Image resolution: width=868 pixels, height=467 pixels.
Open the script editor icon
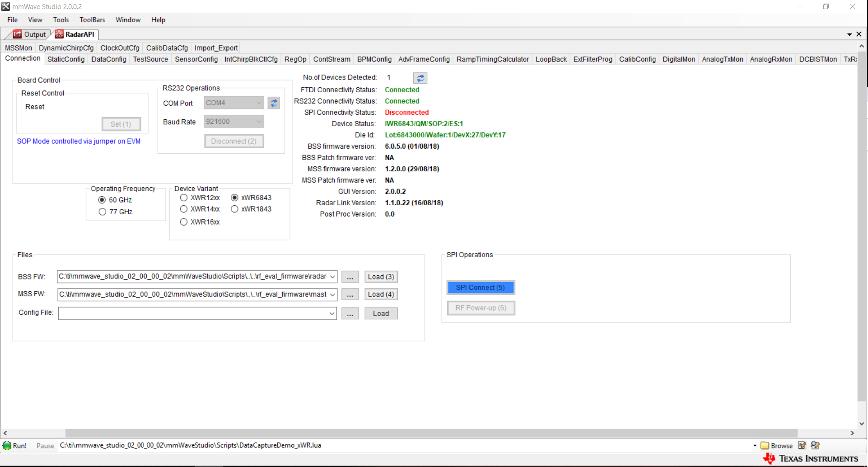(x=802, y=445)
